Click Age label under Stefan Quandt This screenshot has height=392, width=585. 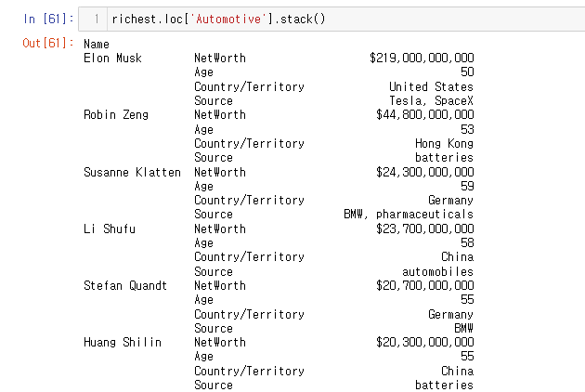tap(203, 300)
